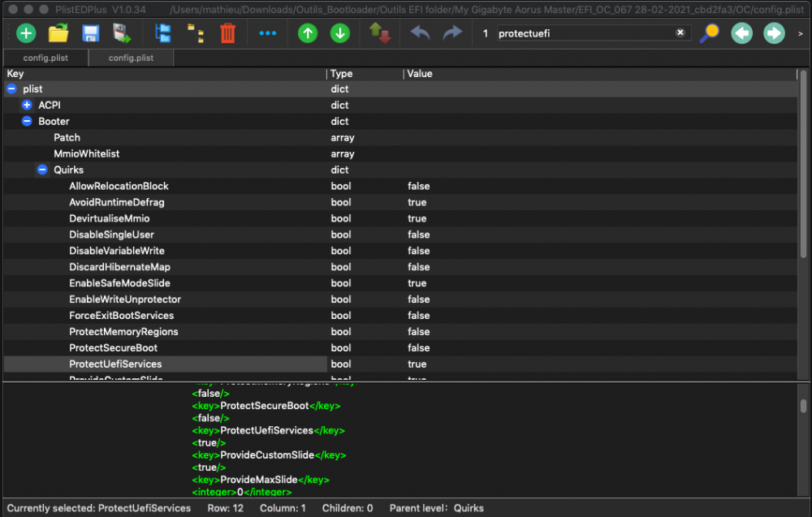
Task: Click the collapse all tree icon
Action: click(195, 33)
